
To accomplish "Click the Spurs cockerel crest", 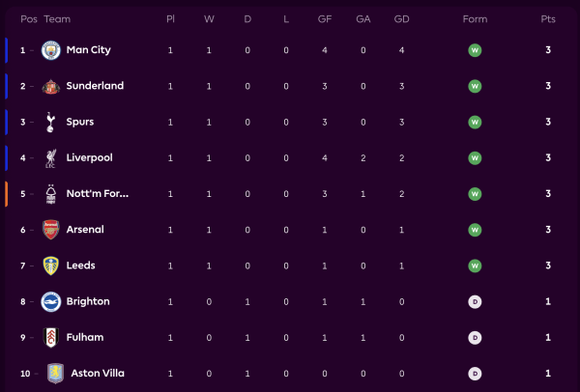I will click(50, 122).
